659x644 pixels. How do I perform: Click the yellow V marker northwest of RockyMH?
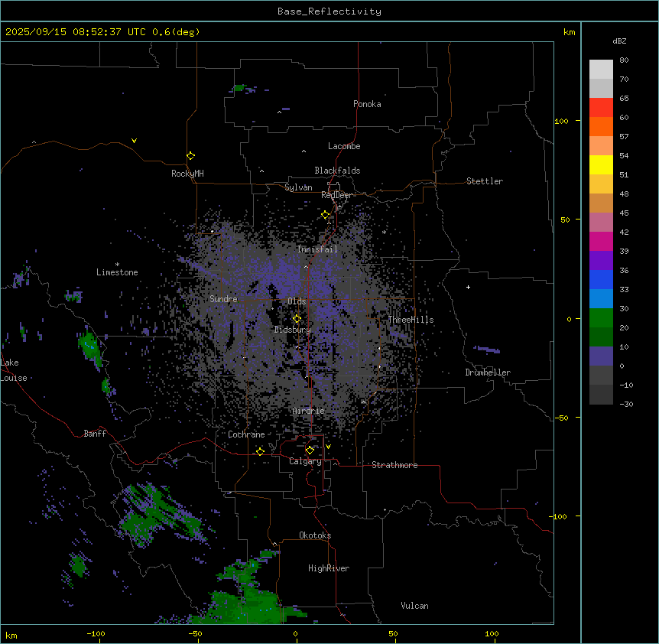[x=134, y=141]
